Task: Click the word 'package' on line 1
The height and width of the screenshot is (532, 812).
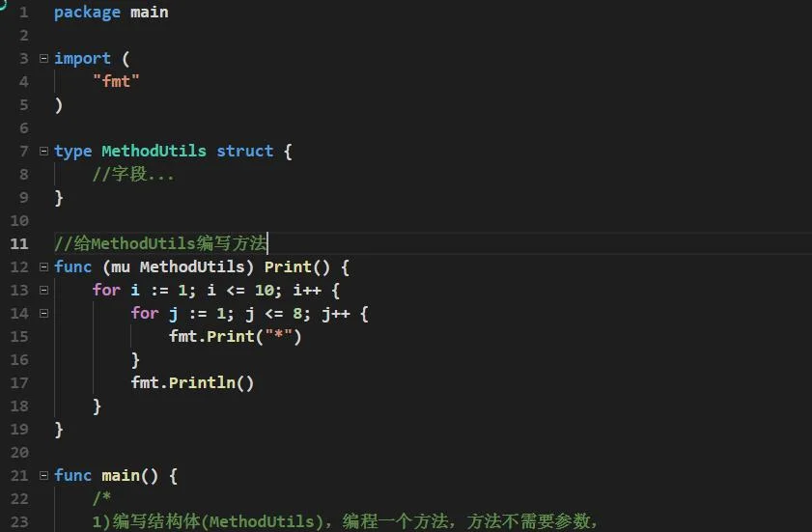Action: click(87, 13)
